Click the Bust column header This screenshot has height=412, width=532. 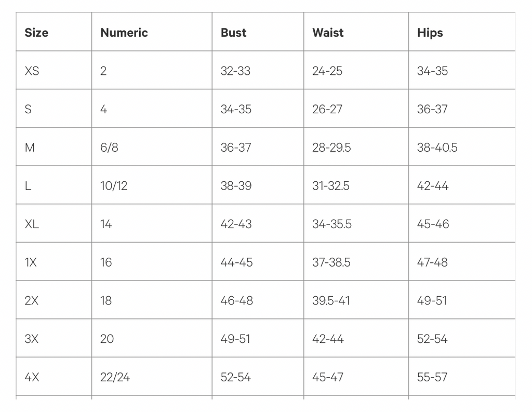tap(233, 33)
